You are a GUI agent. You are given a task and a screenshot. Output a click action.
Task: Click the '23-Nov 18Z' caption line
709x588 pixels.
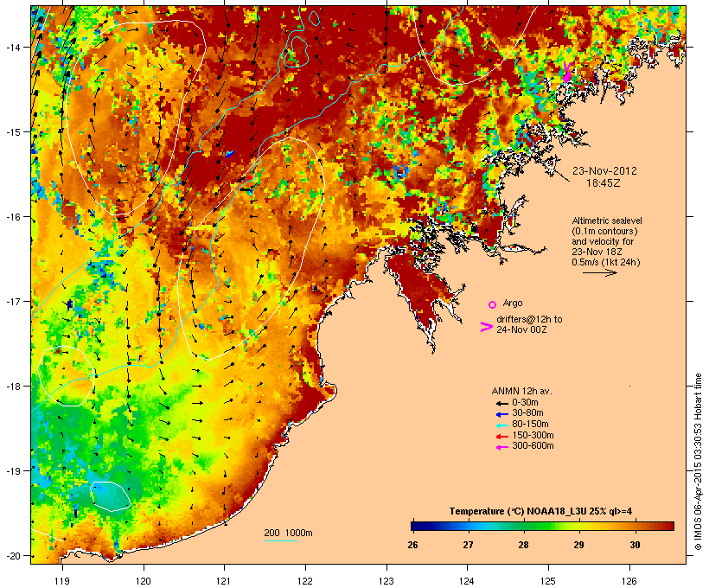pyautogui.click(x=597, y=252)
